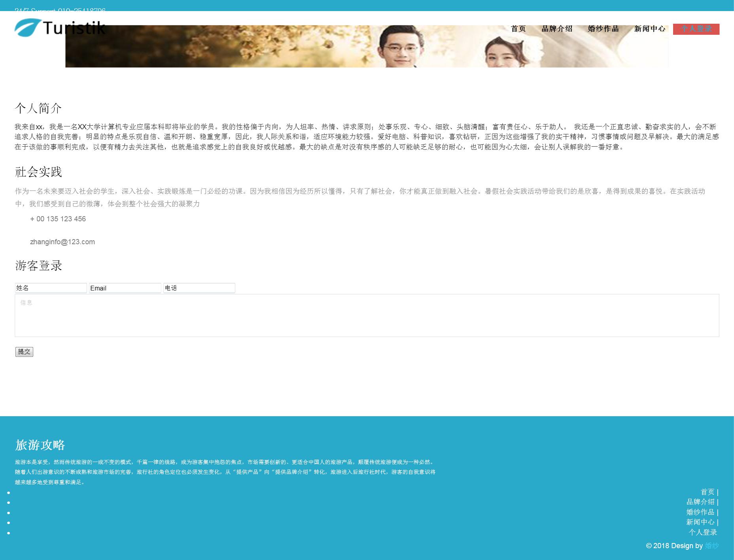Open the 首页 navigation menu item
This screenshot has height=560, width=734.
tap(518, 29)
